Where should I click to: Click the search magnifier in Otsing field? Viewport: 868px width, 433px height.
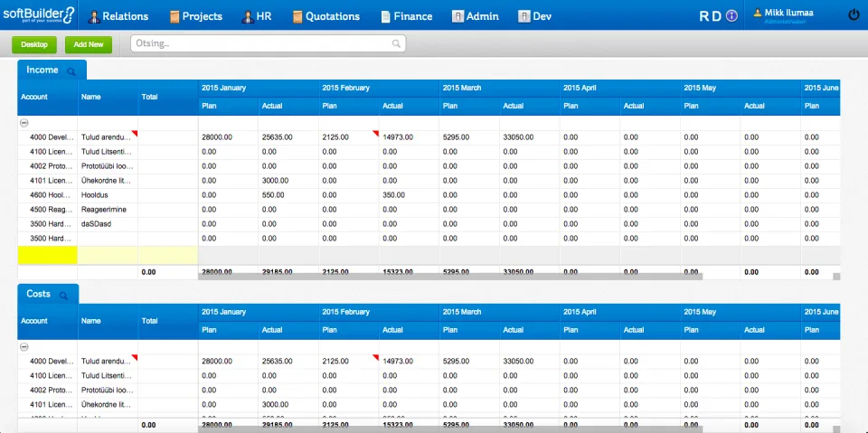[396, 43]
